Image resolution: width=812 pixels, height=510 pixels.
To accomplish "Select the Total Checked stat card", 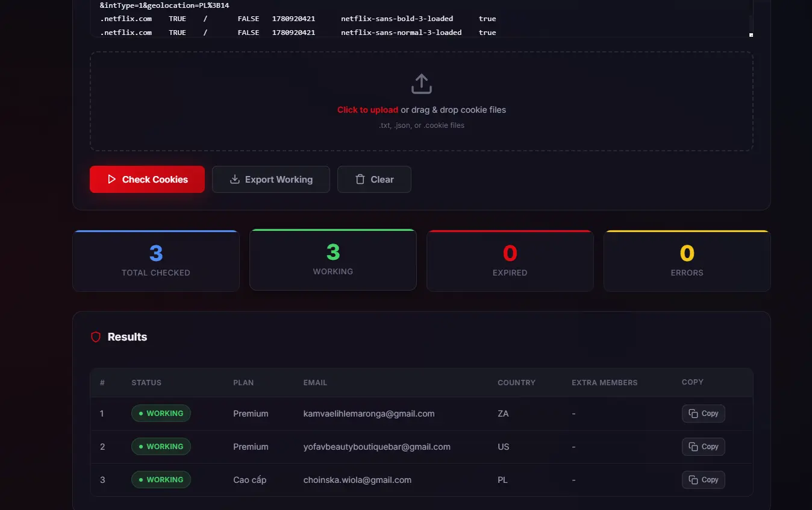I will click(156, 261).
